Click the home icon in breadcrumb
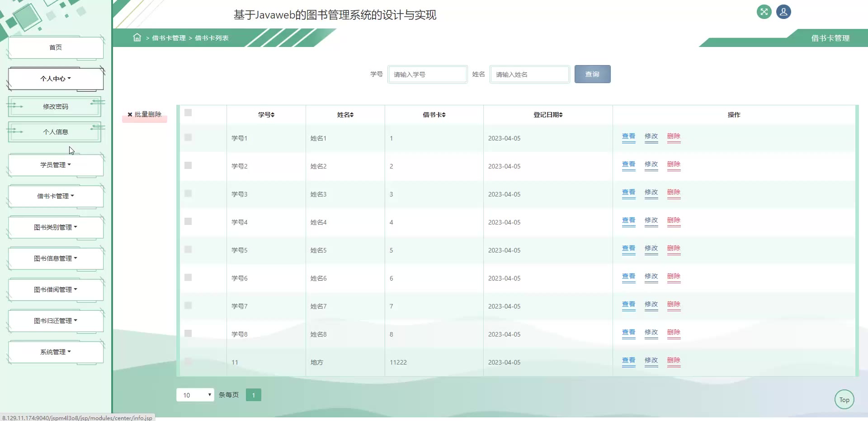Image resolution: width=868 pixels, height=421 pixels. pyautogui.click(x=137, y=37)
